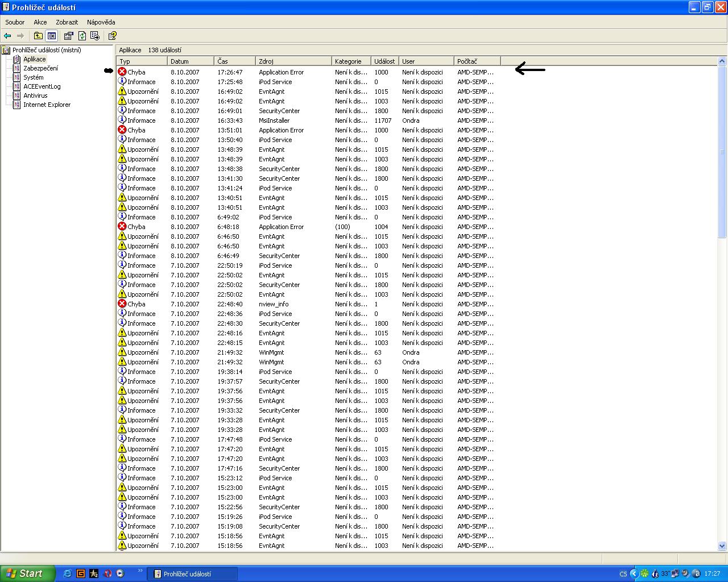
Task: Select the Systém log in the tree
Action: (34, 77)
